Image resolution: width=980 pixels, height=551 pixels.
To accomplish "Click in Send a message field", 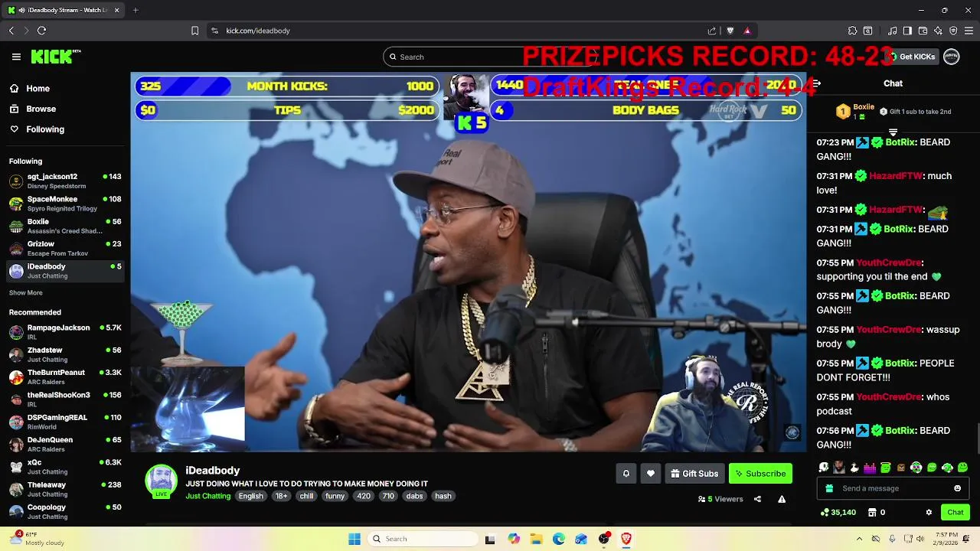I will [892, 488].
